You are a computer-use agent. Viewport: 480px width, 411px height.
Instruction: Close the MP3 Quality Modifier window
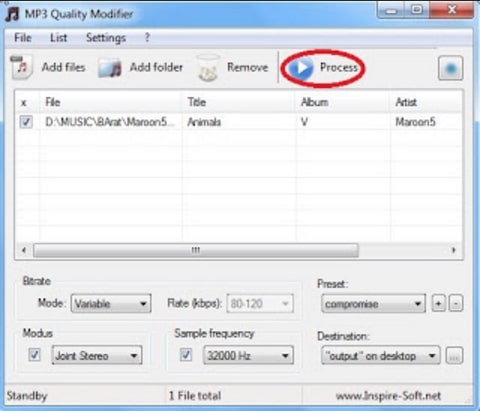point(452,10)
